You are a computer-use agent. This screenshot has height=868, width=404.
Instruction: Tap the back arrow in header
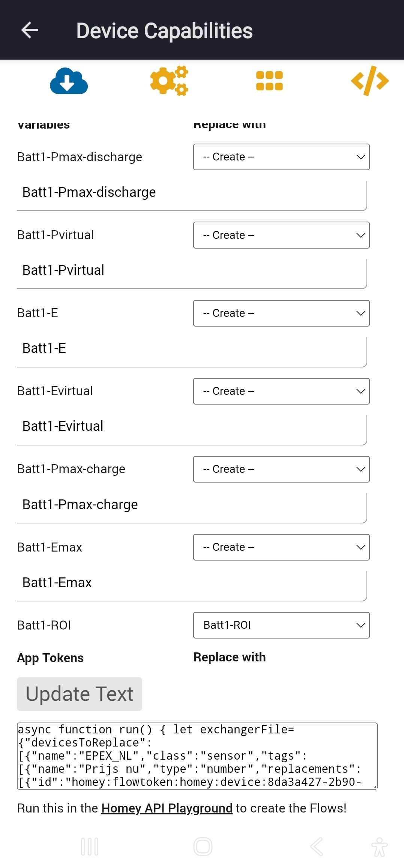tap(30, 30)
